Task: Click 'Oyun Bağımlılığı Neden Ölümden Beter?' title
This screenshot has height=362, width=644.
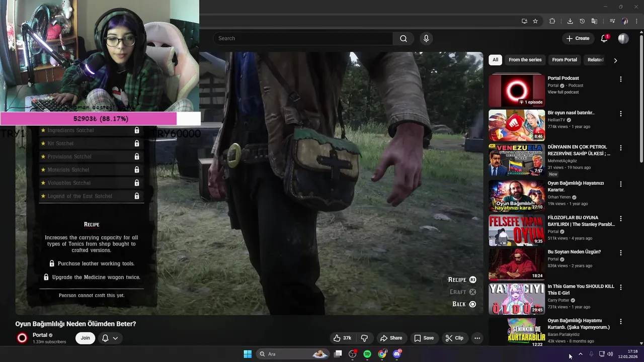Action: [75, 324]
